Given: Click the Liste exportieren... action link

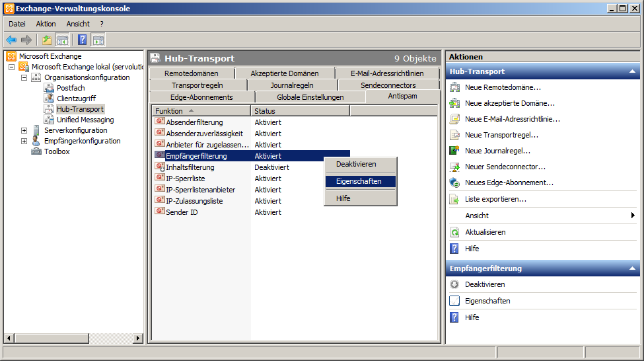Looking at the screenshot, I should (x=495, y=199).
